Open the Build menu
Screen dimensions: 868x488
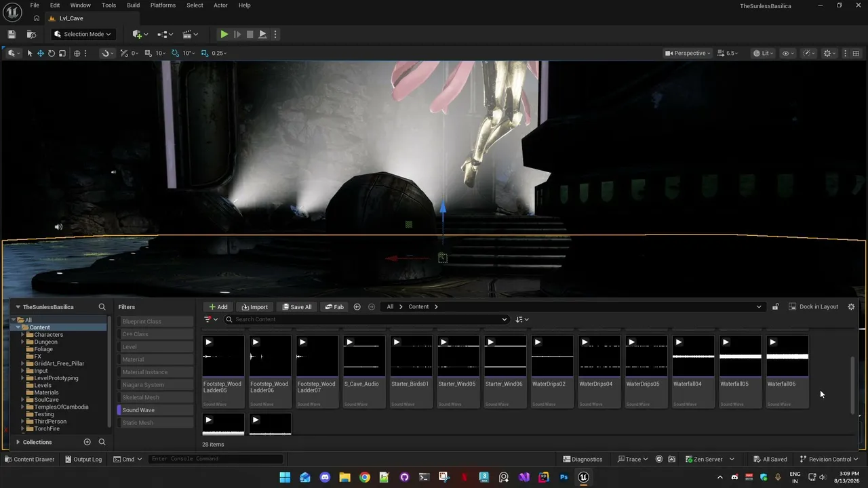point(133,5)
